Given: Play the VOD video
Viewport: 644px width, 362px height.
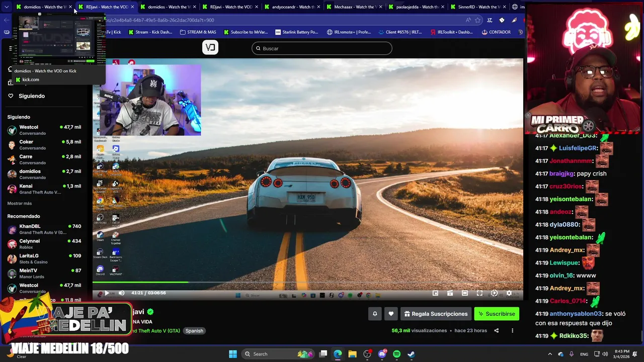Looking at the screenshot, I should 107,293.
